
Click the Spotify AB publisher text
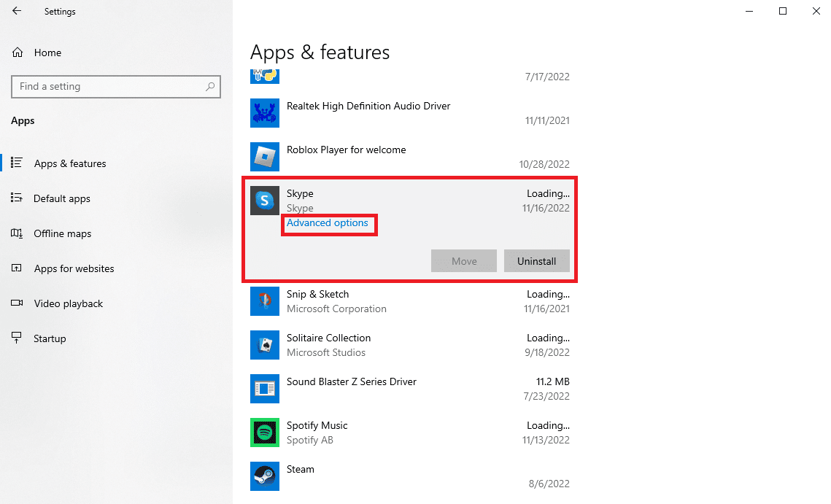[x=310, y=440]
